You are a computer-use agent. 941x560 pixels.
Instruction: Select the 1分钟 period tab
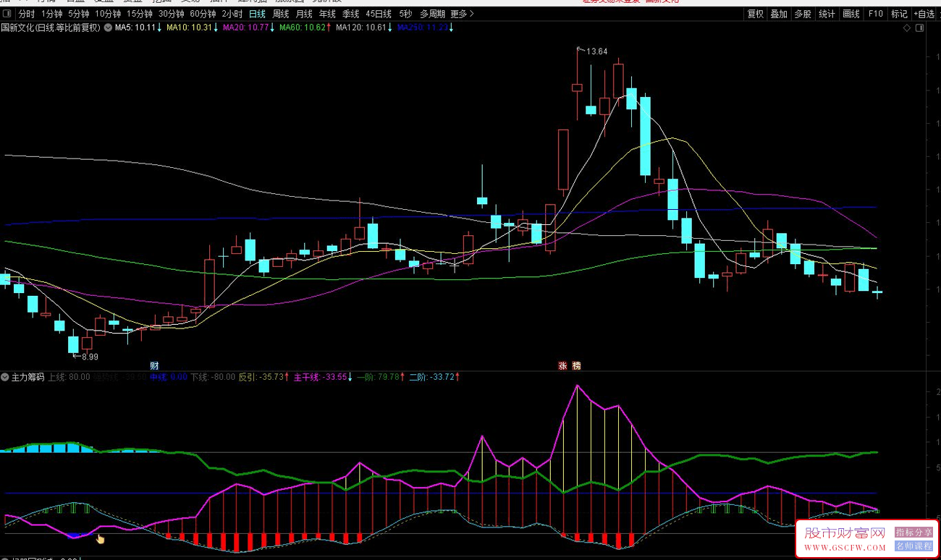51,14
